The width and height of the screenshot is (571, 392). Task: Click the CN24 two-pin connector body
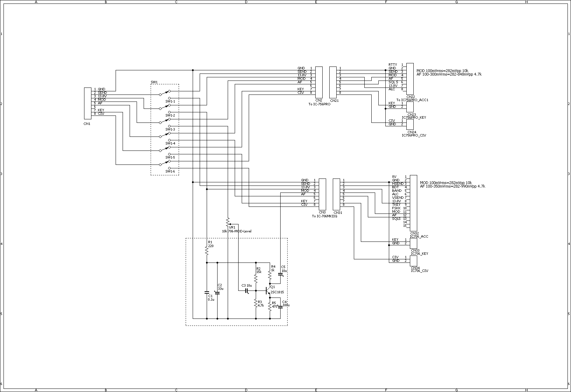point(410,124)
